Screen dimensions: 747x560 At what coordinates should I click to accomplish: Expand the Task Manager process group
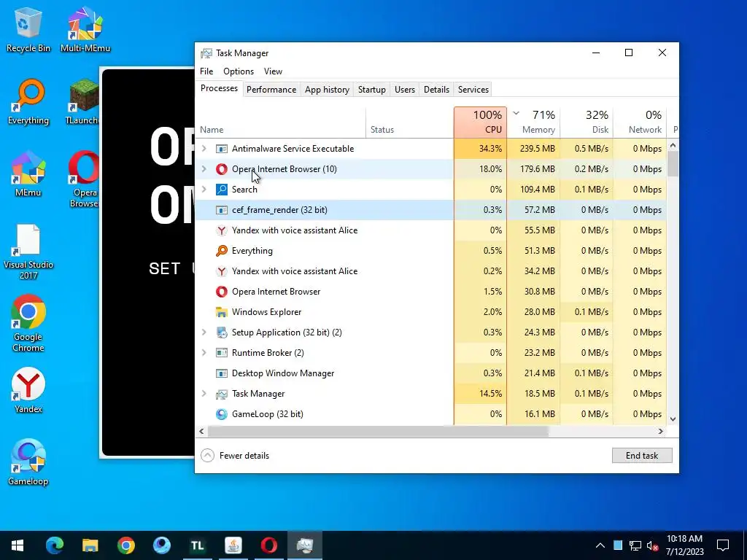(x=204, y=394)
